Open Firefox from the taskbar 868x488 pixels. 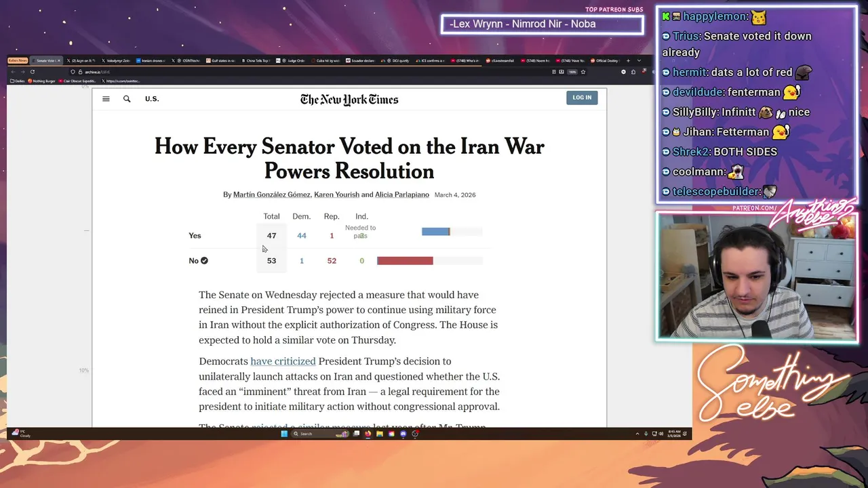pos(368,434)
